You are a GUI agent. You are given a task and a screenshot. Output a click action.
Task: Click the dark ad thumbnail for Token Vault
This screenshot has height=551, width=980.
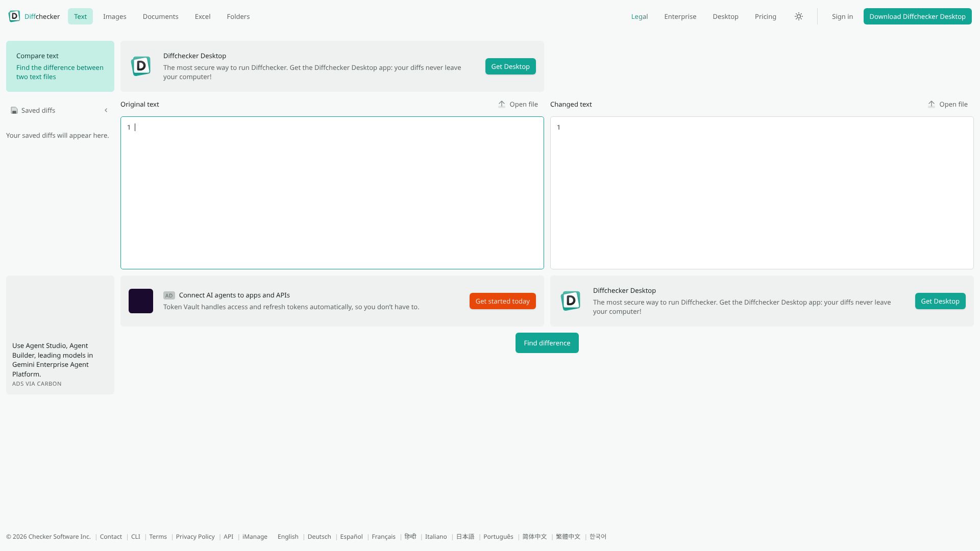coord(141,301)
